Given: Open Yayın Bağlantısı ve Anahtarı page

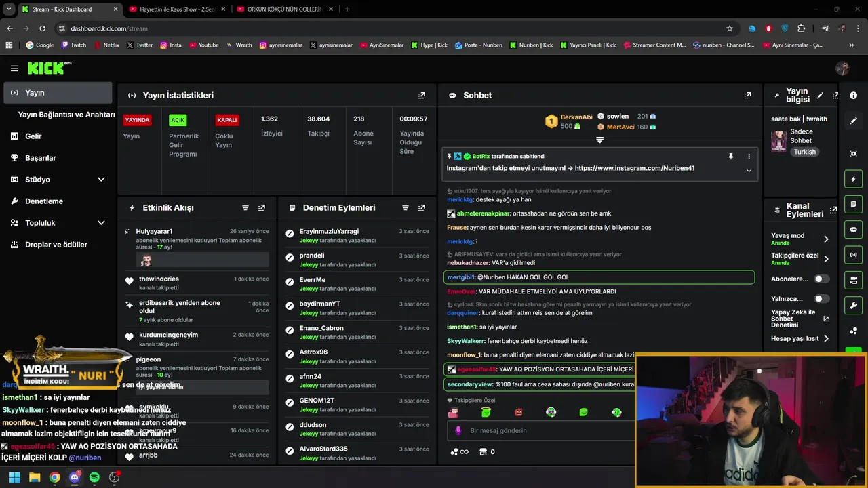Looking at the screenshot, I should click(x=66, y=115).
